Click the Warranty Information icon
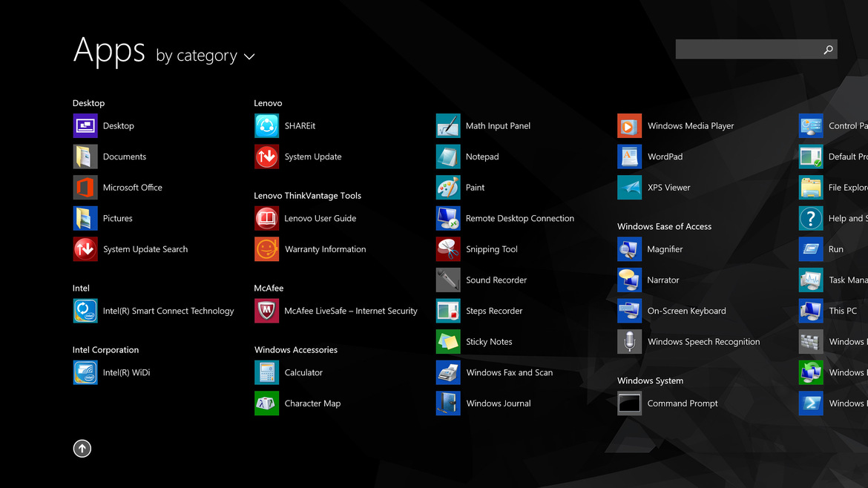The image size is (868, 488). tap(266, 249)
